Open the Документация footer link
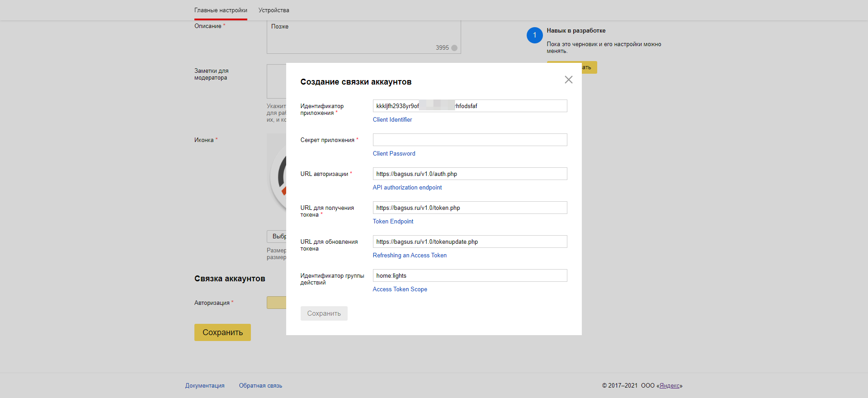This screenshot has height=398, width=868. (205, 386)
